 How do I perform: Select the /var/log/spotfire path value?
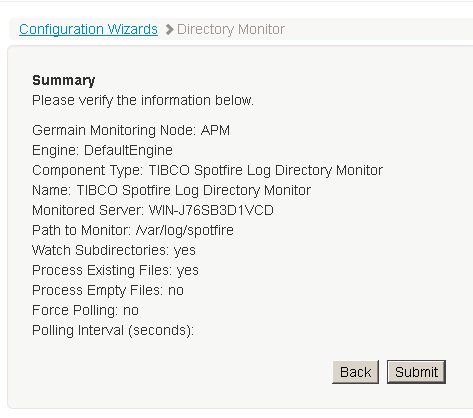coord(185,230)
